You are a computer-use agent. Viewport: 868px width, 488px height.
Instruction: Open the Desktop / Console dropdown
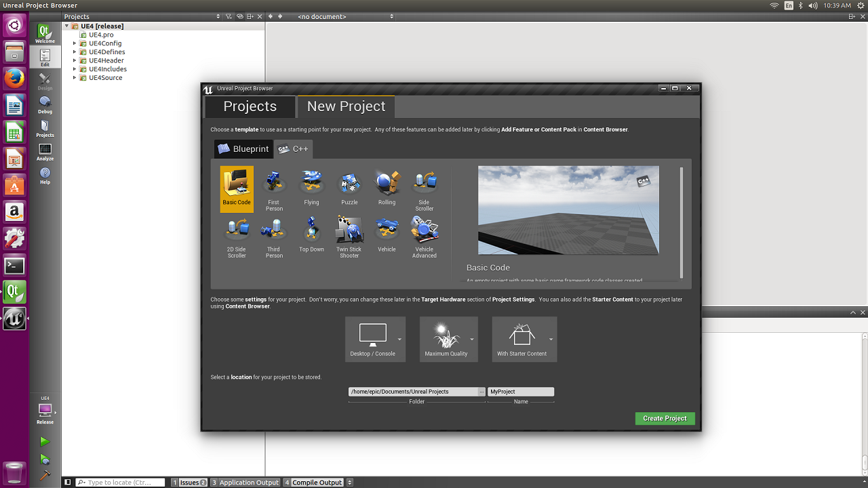pyautogui.click(x=375, y=339)
